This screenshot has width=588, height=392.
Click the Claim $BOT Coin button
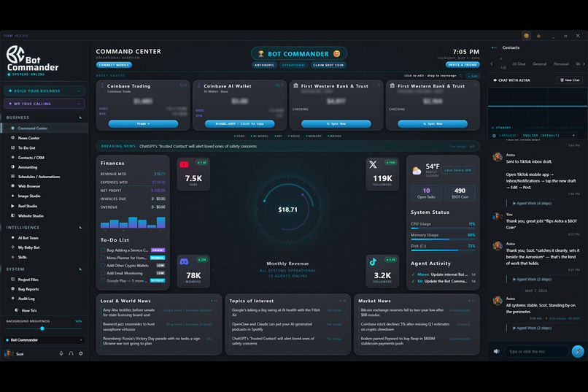pyautogui.click(x=328, y=65)
